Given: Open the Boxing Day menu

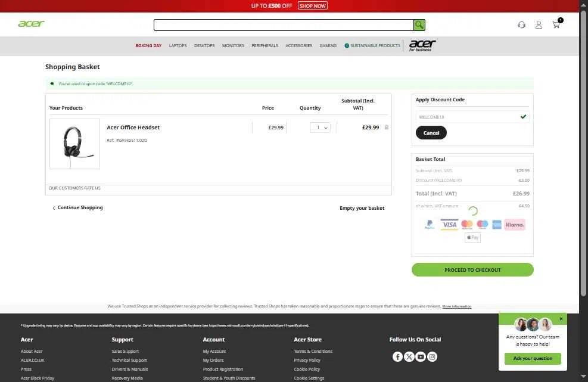Looking at the screenshot, I should [148, 45].
